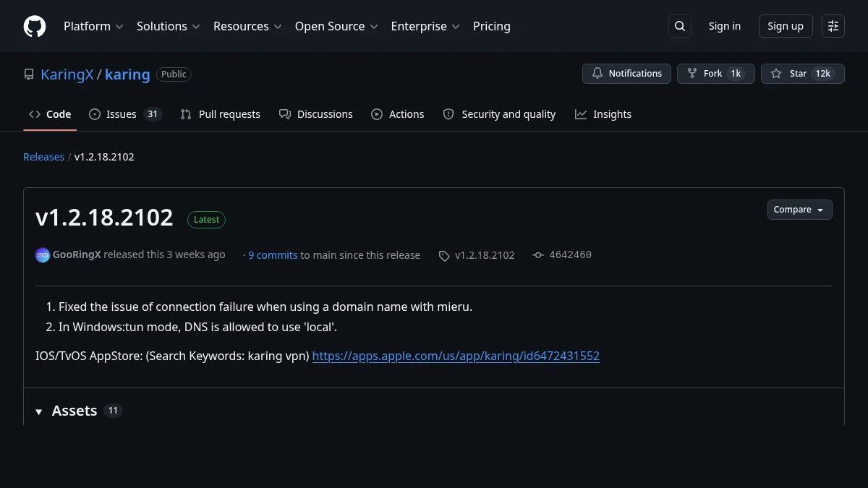Click the Issues count 31
This screenshot has height=488, width=868.
[152, 114]
